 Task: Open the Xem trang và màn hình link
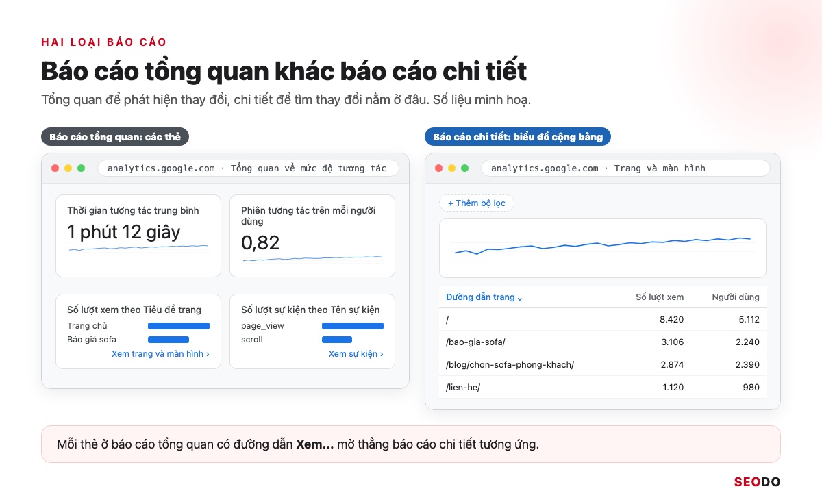(x=160, y=354)
